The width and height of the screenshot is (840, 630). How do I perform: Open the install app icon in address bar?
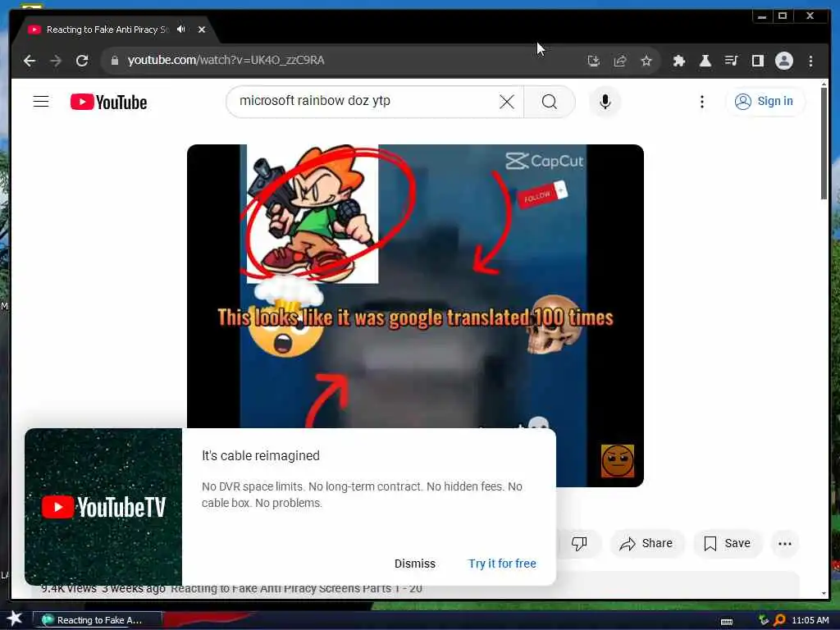pyautogui.click(x=593, y=61)
